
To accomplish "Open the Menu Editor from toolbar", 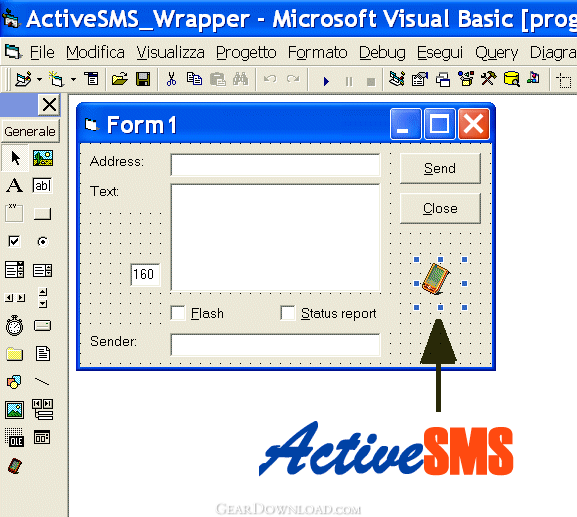I will [x=91, y=79].
